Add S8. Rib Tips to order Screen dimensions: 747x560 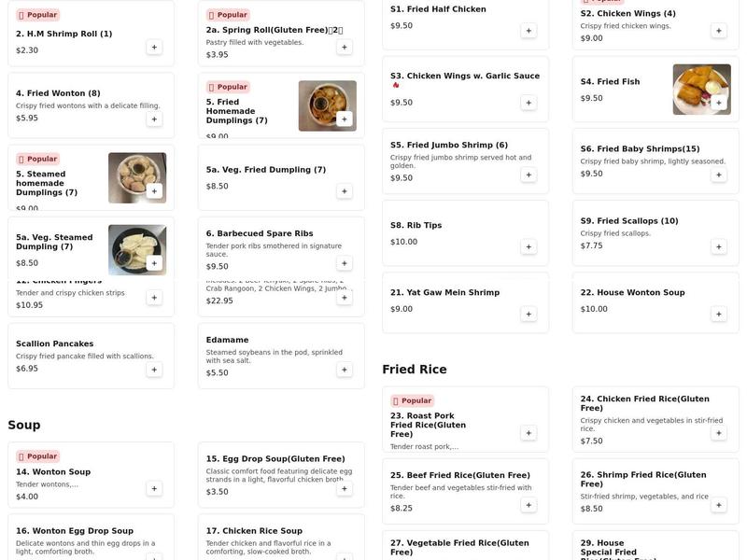click(x=529, y=246)
